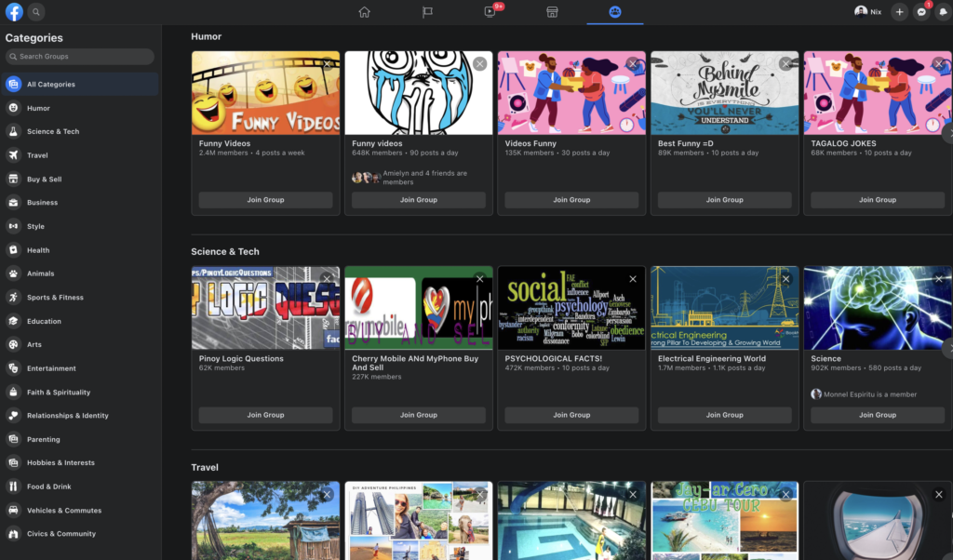This screenshot has height=560, width=953.
Task: Click the Create plus button
Action: pos(900,11)
